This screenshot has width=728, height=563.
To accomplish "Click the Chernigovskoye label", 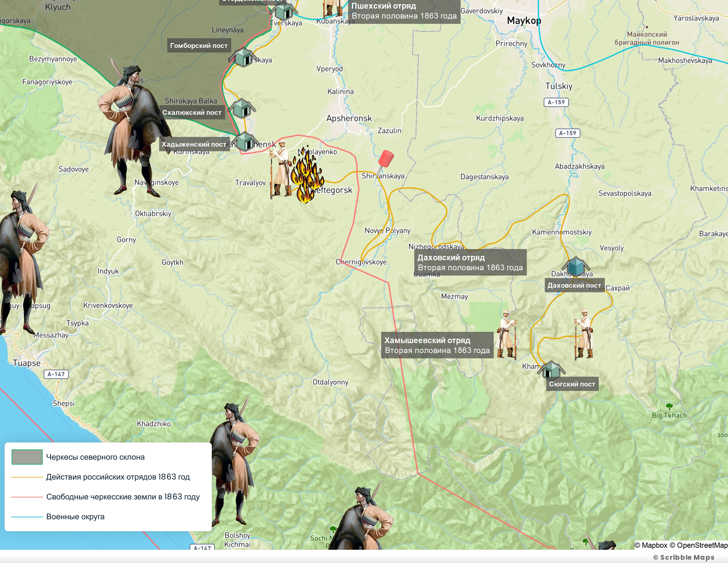I will tap(361, 262).
